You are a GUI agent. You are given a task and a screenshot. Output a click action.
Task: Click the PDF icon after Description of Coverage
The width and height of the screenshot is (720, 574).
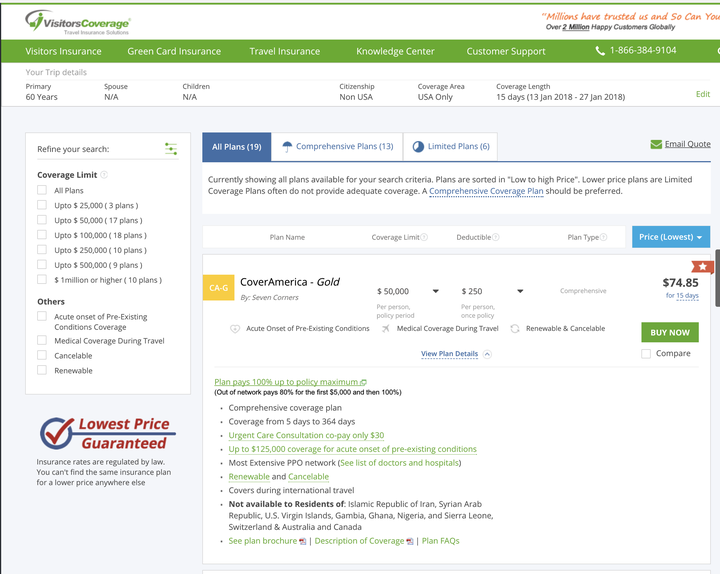coord(410,541)
